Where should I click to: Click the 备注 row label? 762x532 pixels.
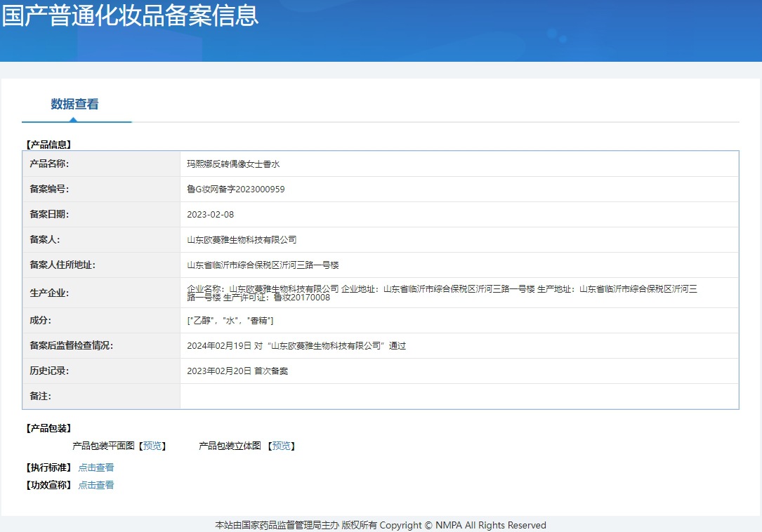[x=40, y=396]
